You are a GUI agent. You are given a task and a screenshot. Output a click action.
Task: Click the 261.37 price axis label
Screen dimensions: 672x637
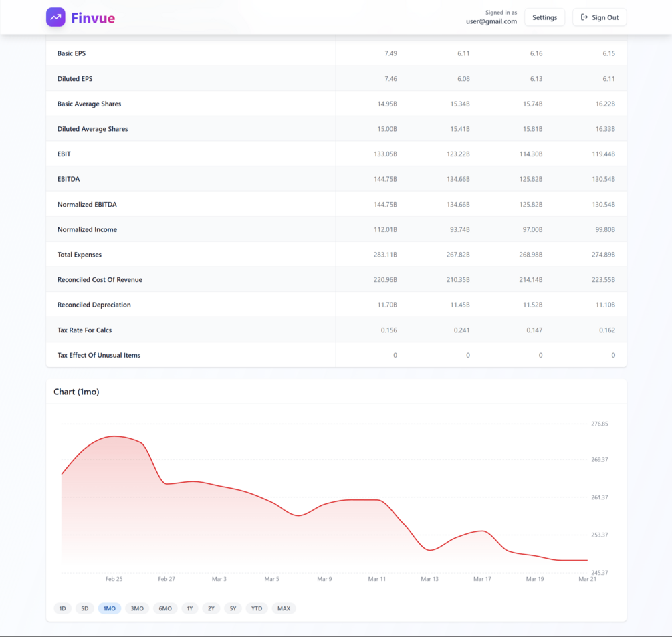tap(600, 497)
